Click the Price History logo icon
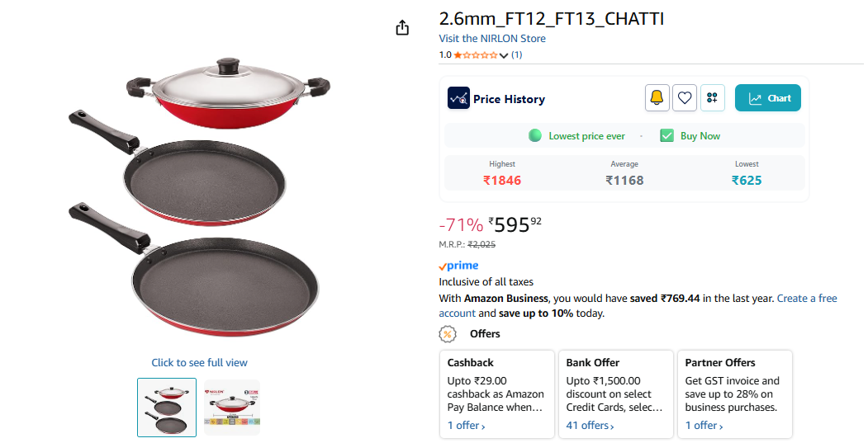Screen dimensions: 868x443 458,98
